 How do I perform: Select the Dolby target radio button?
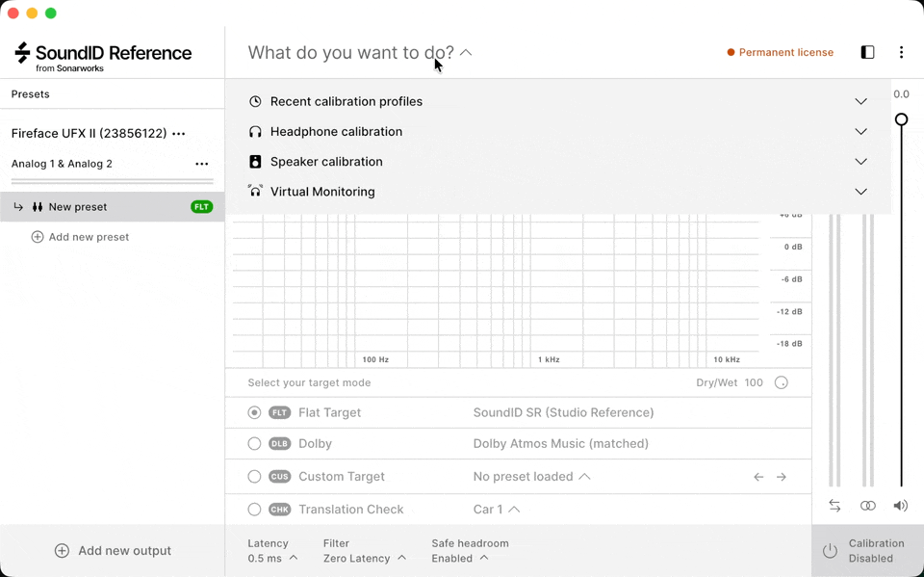coord(254,444)
